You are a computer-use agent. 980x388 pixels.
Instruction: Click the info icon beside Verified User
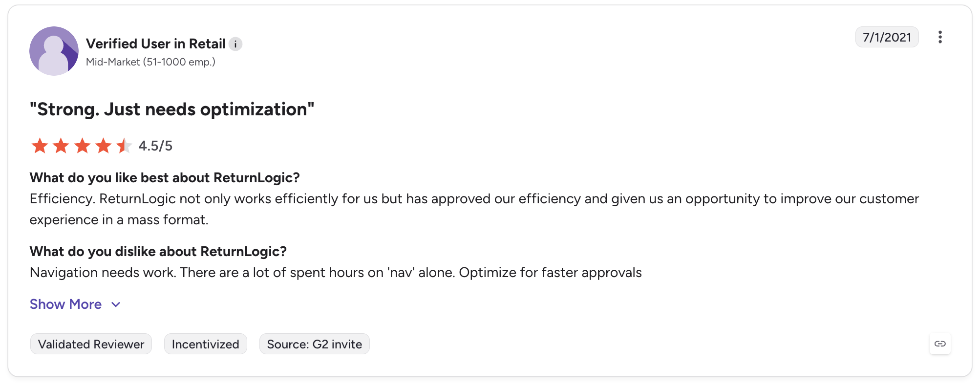click(x=235, y=44)
